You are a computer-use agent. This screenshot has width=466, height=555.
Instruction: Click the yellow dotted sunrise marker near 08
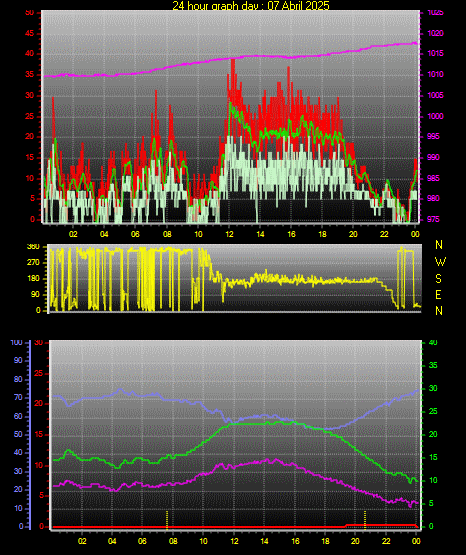pyautogui.click(x=167, y=520)
